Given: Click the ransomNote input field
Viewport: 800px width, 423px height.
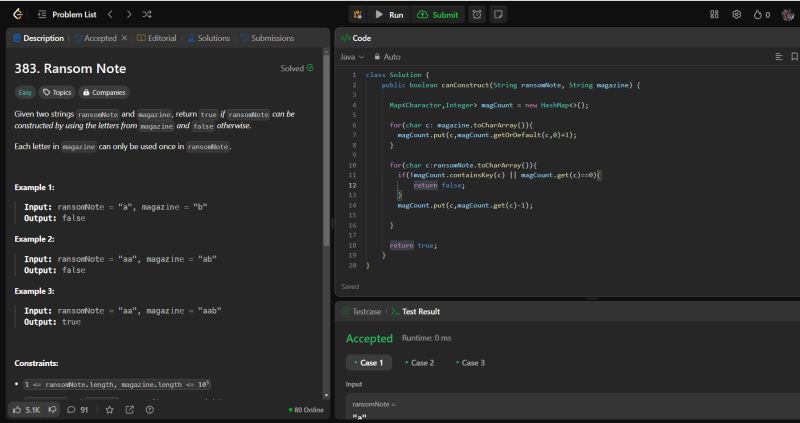Looking at the screenshot, I should (x=572, y=408).
